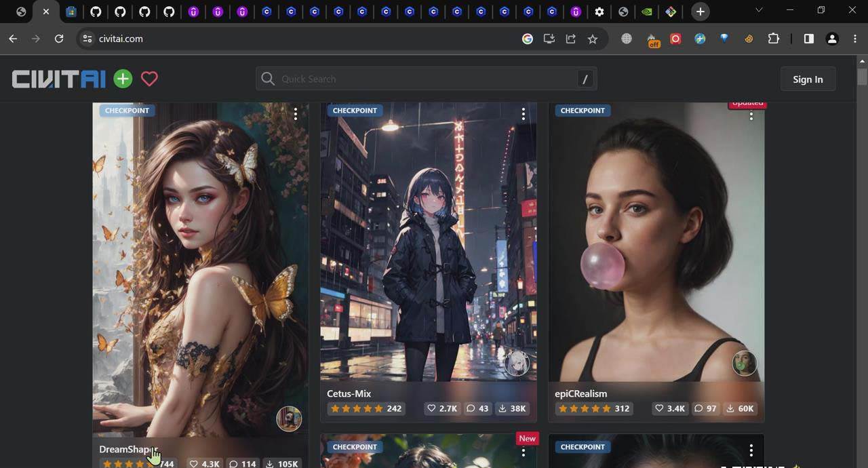Open liked models via the heart icon in header
868x468 pixels.
149,79
